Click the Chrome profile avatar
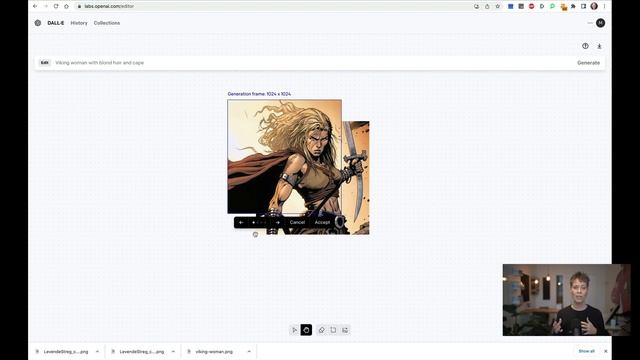The height and width of the screenshot is (360, 640). pos(594,6)
